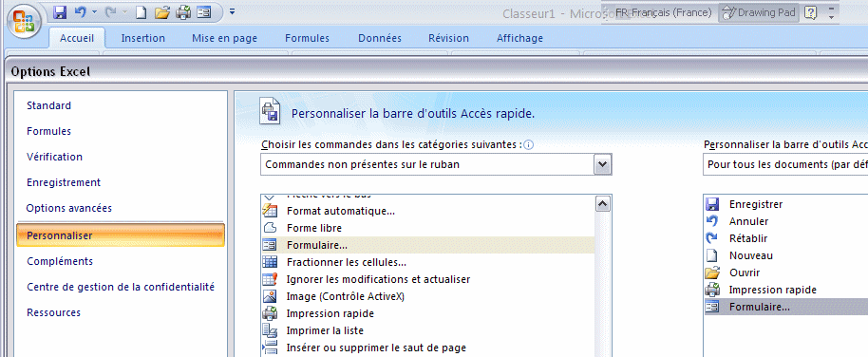Select 'Format automatique...' in commands list
The image size is (868, 357).
point(427,211)
